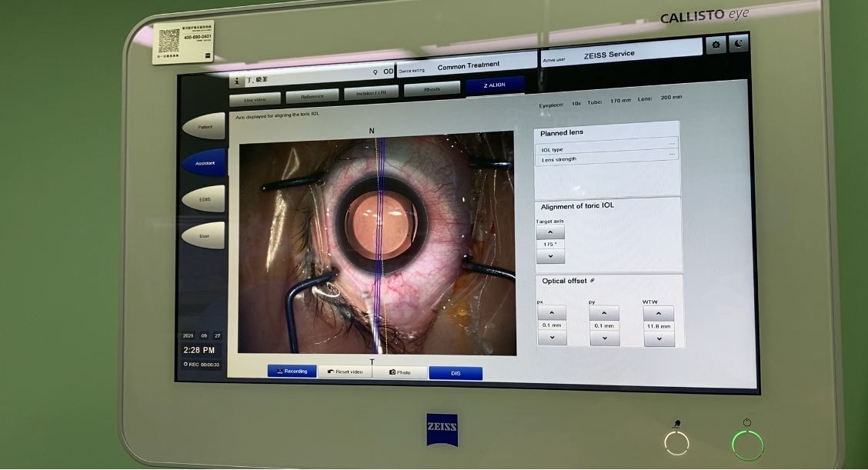868x470 pixels.
Task: Click the link icon beside Optical offset
Action: point(593,281)
